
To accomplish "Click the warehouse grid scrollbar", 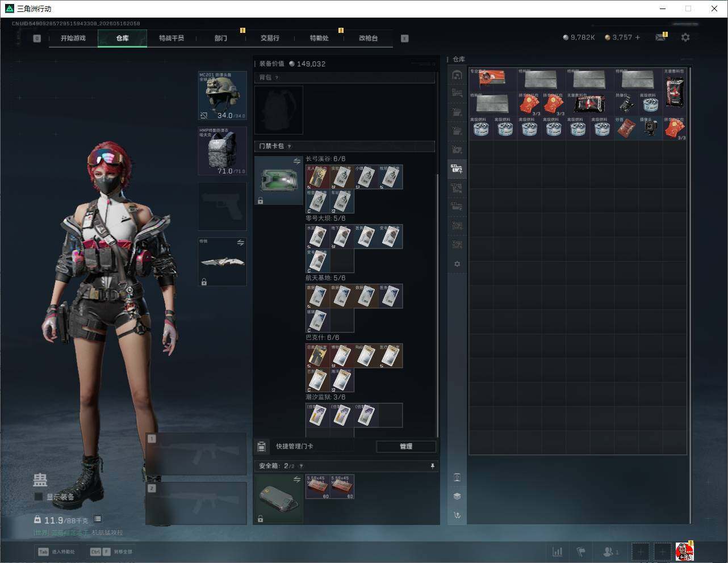I will click(691, 295).
